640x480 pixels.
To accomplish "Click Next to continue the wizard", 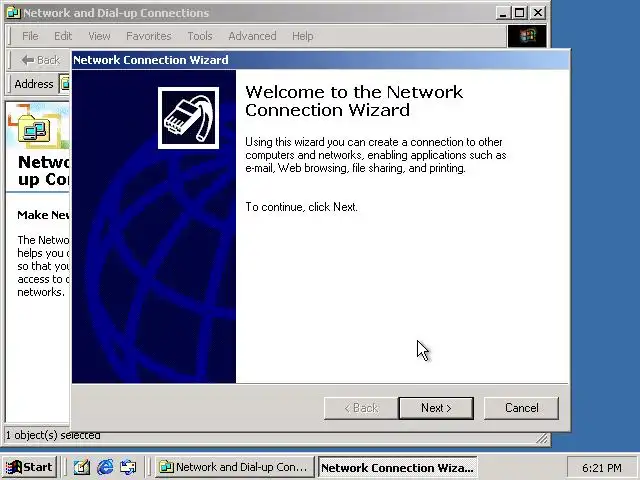I will click(436, 408).
